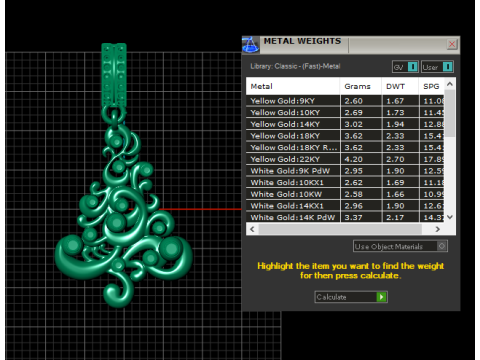Viewport: 480px width, 360px height.
Task: Click the SPG column header
Action: [431, 86]
